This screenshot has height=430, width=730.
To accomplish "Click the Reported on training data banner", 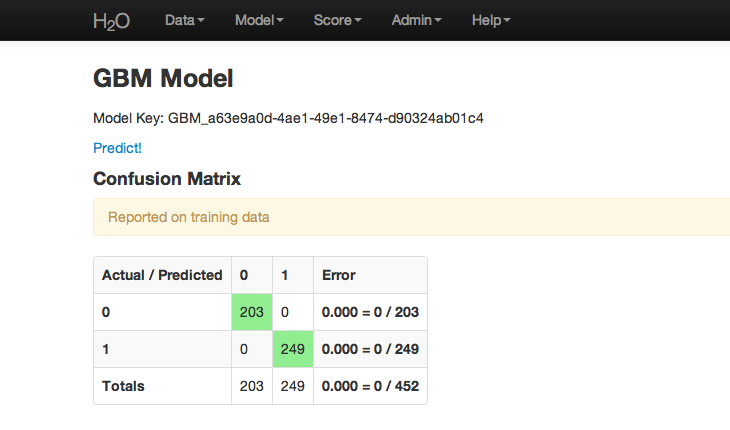I will (x=412, y=217).
